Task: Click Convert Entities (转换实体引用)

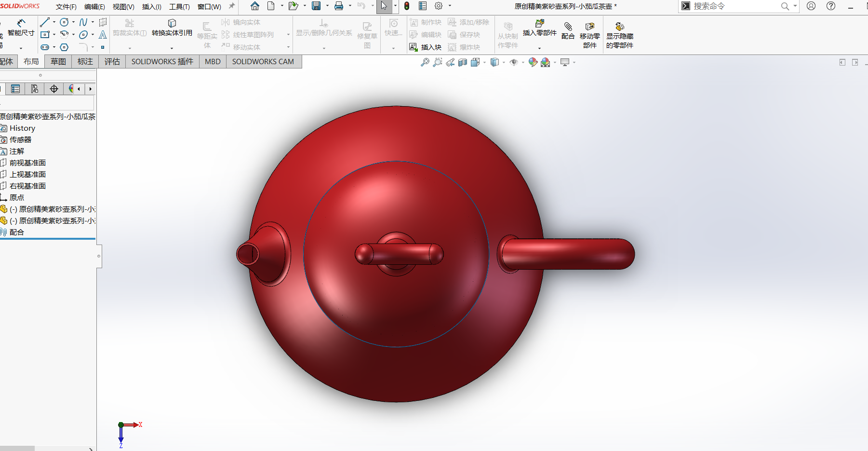Action: [x=172, y=28]
